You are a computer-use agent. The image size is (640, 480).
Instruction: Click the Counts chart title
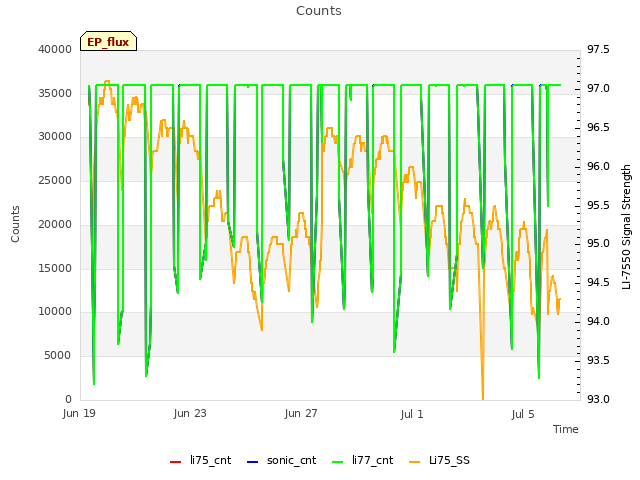[319, 11]
